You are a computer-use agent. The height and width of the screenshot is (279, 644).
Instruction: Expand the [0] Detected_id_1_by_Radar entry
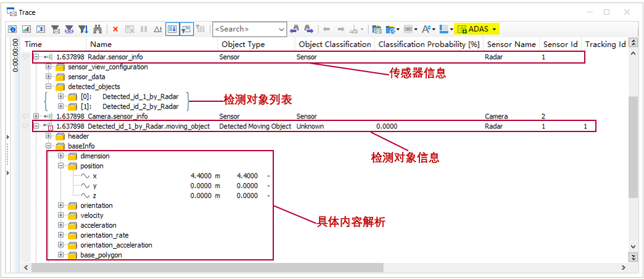coord(61,96)
